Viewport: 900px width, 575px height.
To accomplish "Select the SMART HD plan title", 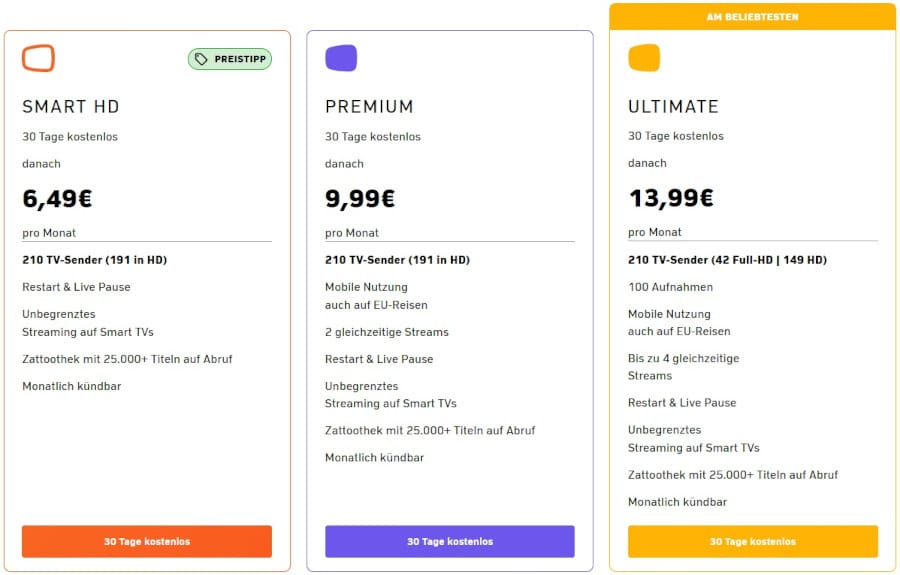I will (x=71, y=107).
